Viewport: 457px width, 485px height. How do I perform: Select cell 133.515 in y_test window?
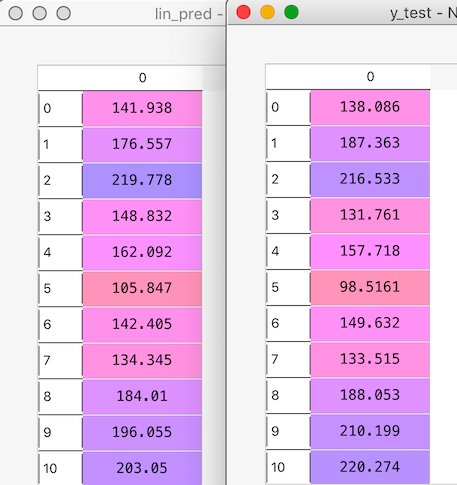tap(370, 359)
